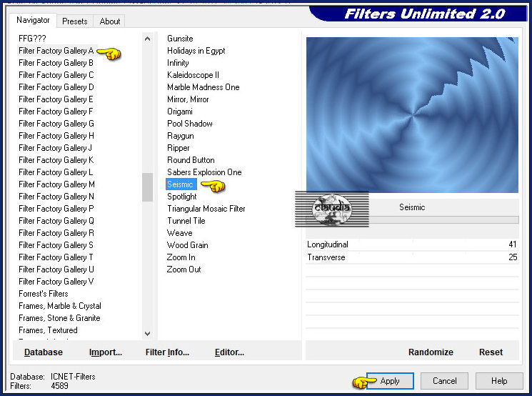Select the Navigator tab
Viewport: 532px width, 396px height.
click(x=33, y=20)
